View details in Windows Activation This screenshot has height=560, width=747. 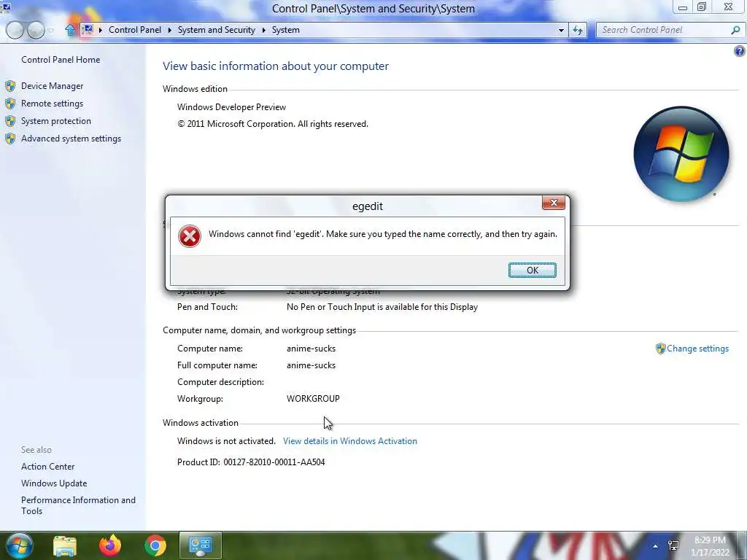pos(349,441)
